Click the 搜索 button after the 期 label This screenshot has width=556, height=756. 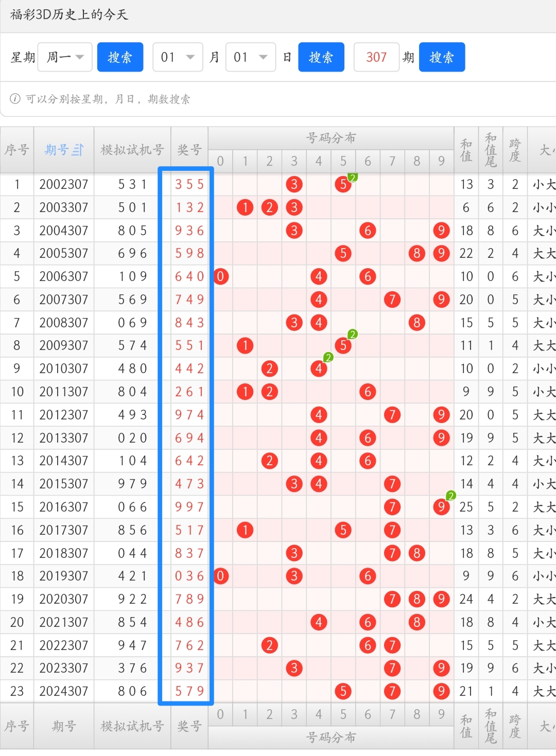click(x=442, y=57)
